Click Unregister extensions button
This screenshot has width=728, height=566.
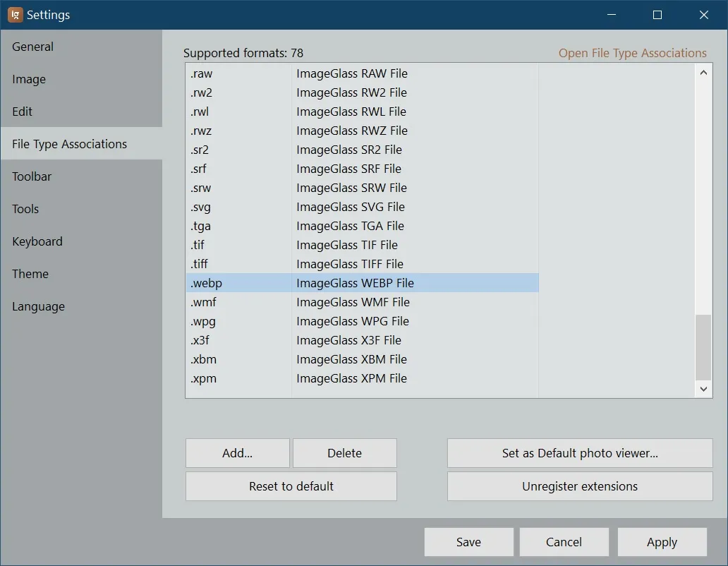[580, 486]
